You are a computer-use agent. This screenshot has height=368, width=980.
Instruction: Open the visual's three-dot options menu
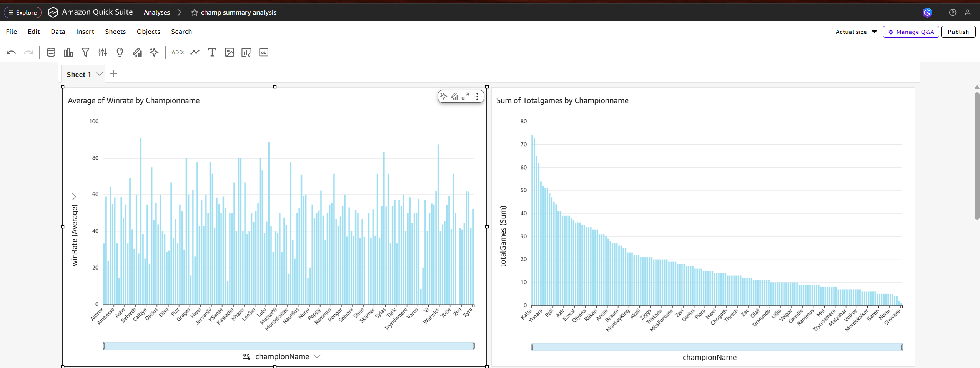(477, 96)
